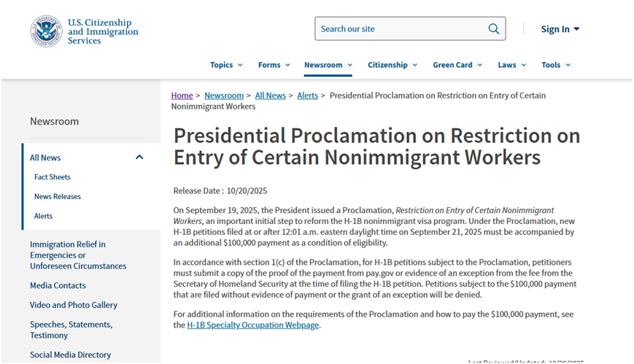
Task: Open the Newsroom menu in top navigation
Action: 328,65
